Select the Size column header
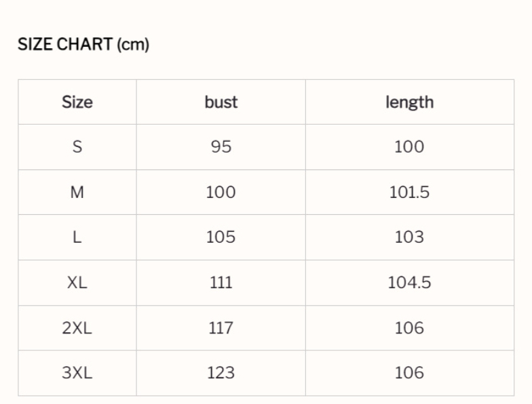 click(x=77, y=102)
